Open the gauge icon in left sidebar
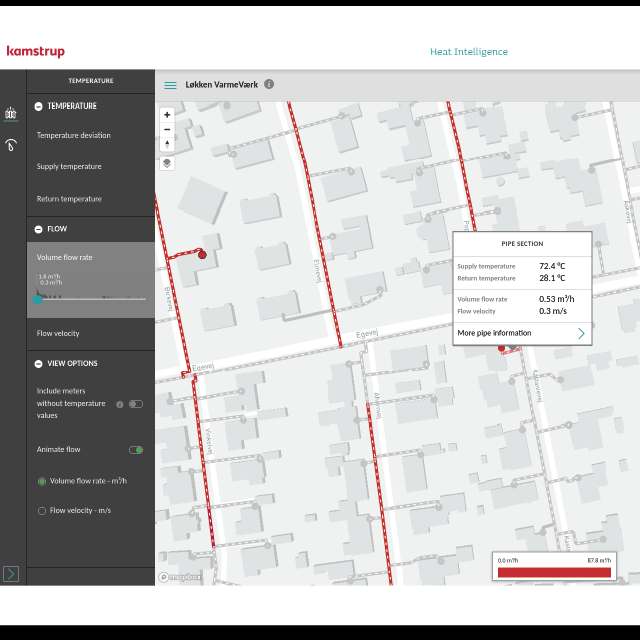 point(11,144)
